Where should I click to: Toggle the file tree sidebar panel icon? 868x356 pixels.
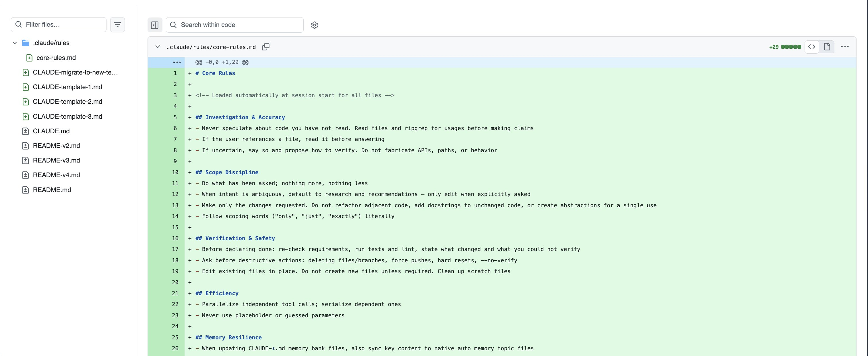pos(155,25)
